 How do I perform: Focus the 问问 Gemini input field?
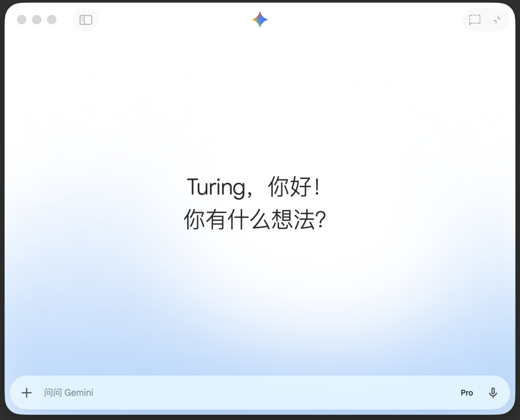pyautogui.click(x=69, y=393)
